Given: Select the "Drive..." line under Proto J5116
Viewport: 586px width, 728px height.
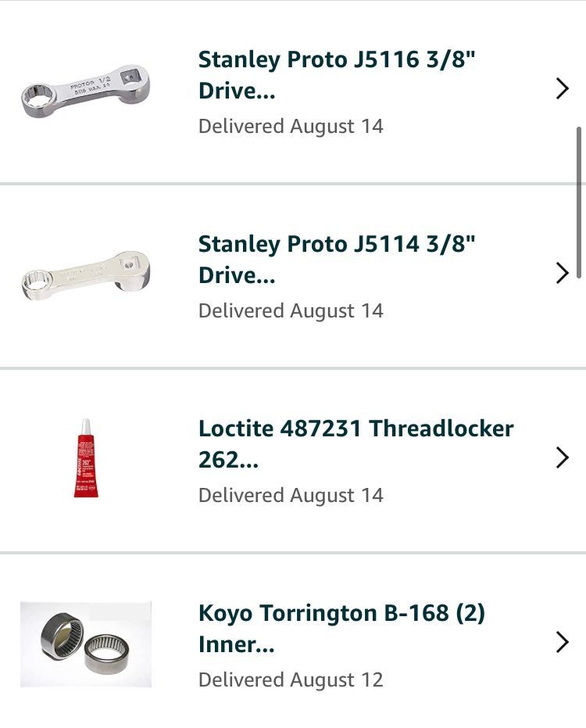Looking at the screenshot, I should (237, 91).
